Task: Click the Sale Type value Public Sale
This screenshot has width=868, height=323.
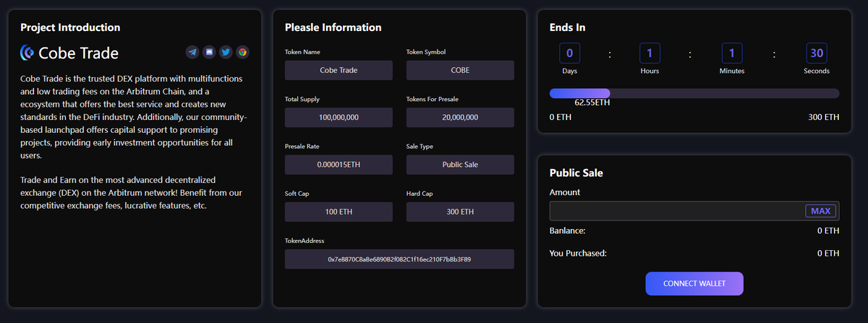Action: (460, 165)
